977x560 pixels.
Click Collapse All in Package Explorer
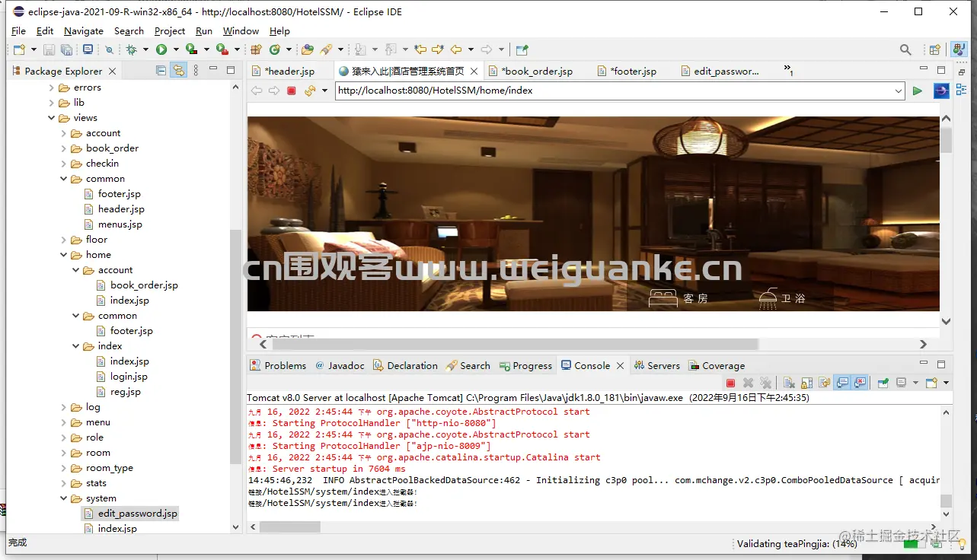pos(161,70)
